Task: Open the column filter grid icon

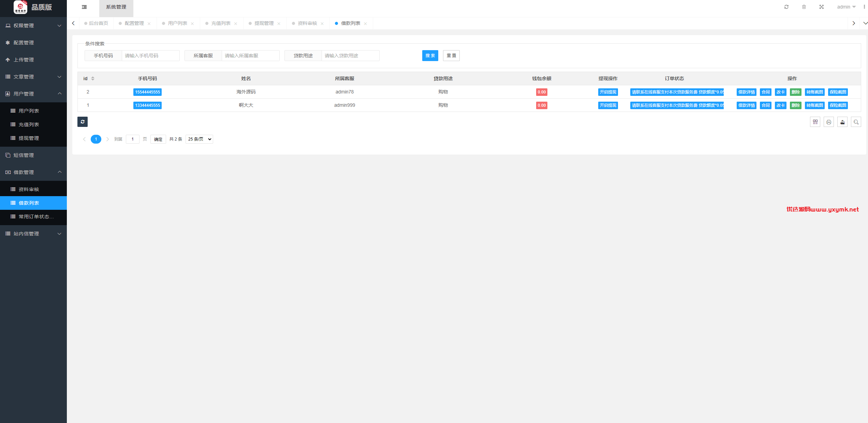Action: pyautogui.click(x=815, y=122)
